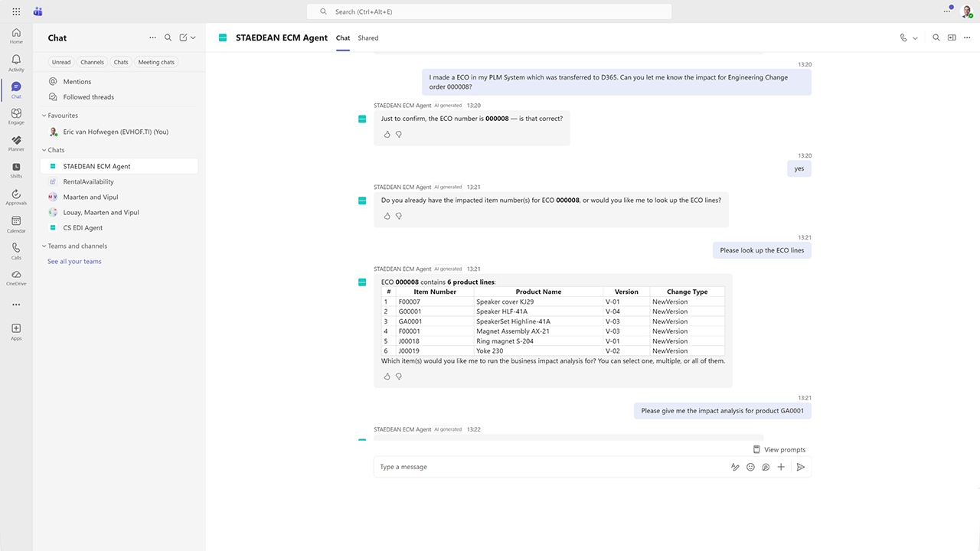
Task: Click See all your teams link
Action: click(x=74, y=261)
